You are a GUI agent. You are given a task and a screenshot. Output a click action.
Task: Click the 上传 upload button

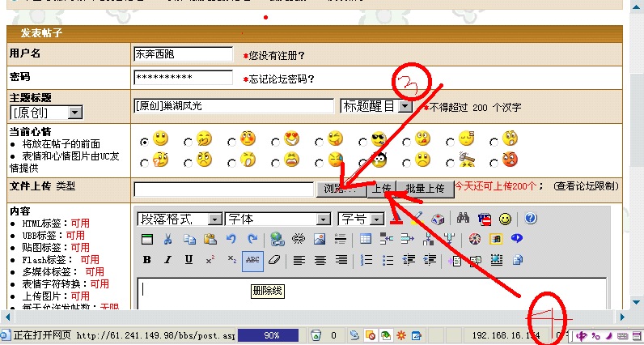[x=380, y=189]
